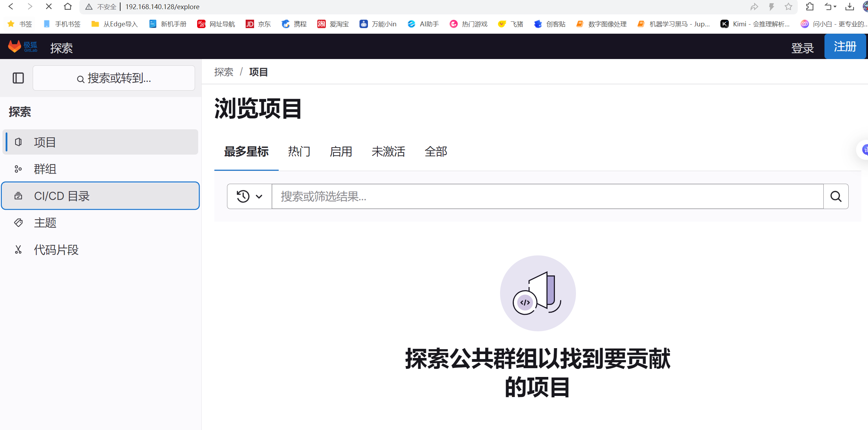Open the 热门游戏 bookmark

[469, 24]
